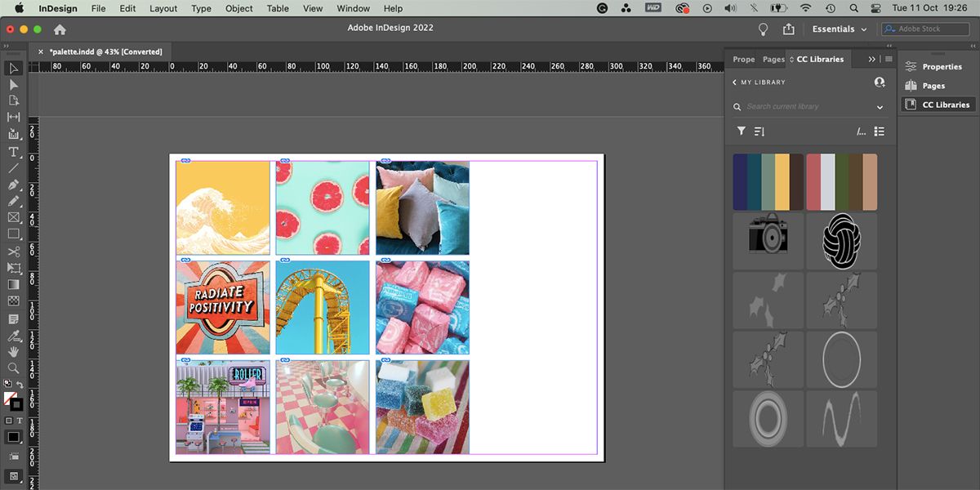The width and height of the screenshot is (980, 490).
Task: Grab the Pen tool
Action: 13,185
